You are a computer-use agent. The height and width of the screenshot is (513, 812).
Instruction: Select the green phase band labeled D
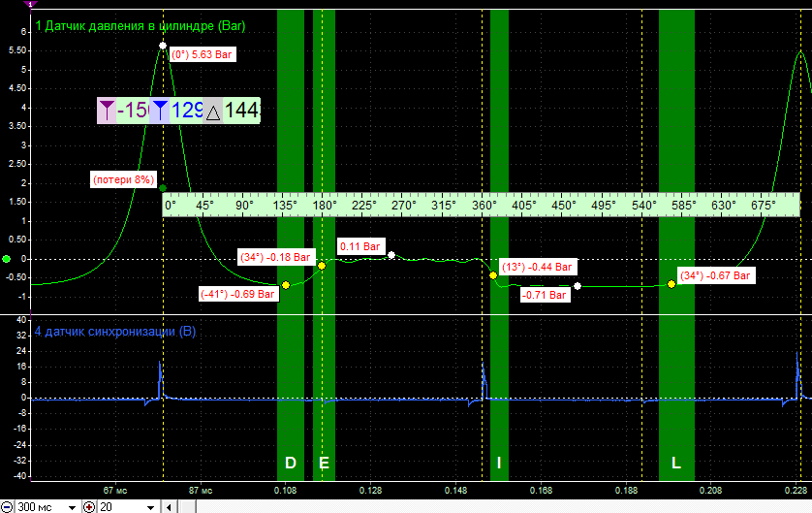[x=291, y=244]
